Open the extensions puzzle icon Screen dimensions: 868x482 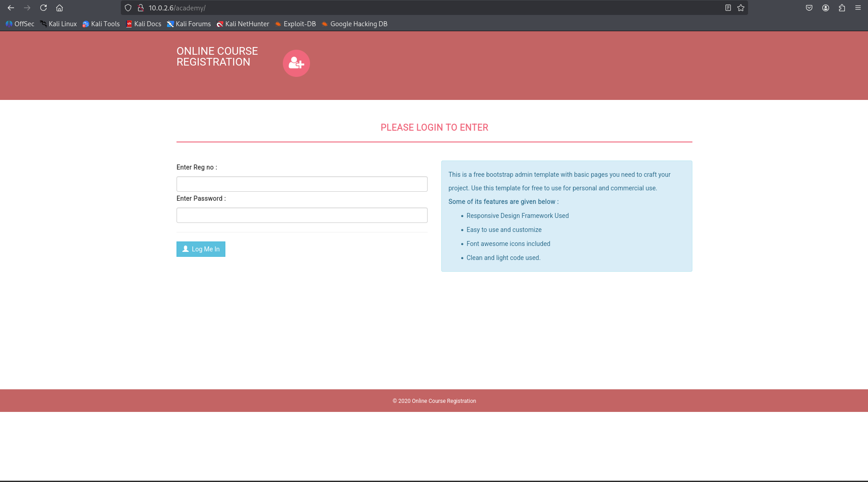coord(842,8)
